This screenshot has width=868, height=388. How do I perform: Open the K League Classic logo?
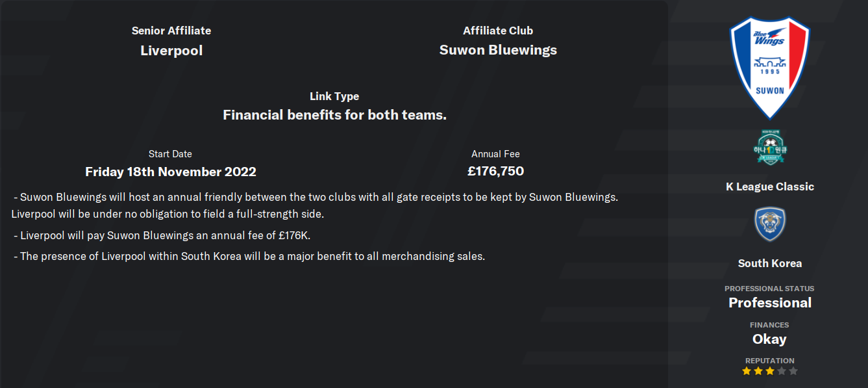770,148
